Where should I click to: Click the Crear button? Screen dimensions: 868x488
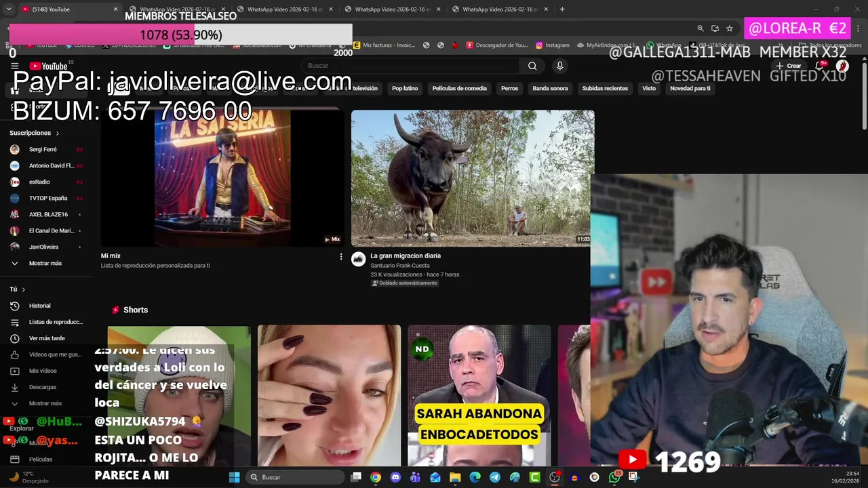coord(789,66)
